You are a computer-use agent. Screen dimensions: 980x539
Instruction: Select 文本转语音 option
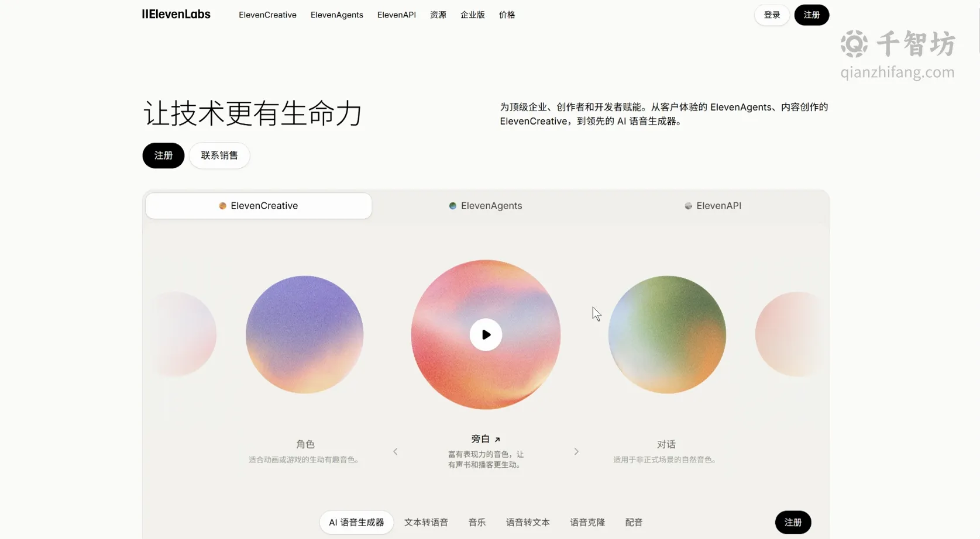coord(426,522)
